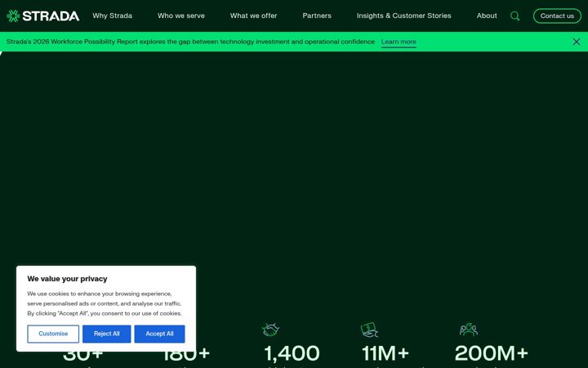Click the We value your privacy heading
588x368 pixels.
coord(67,279)
